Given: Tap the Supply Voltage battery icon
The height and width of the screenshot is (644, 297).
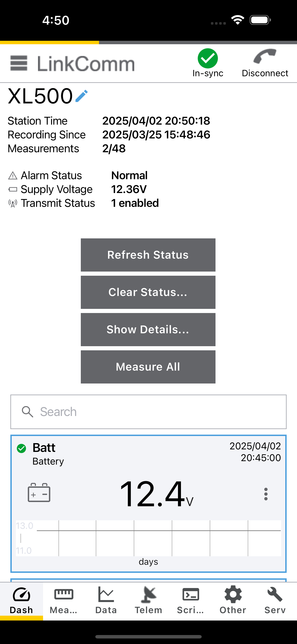Looking at the screenshot, I should tap(13, 190).
